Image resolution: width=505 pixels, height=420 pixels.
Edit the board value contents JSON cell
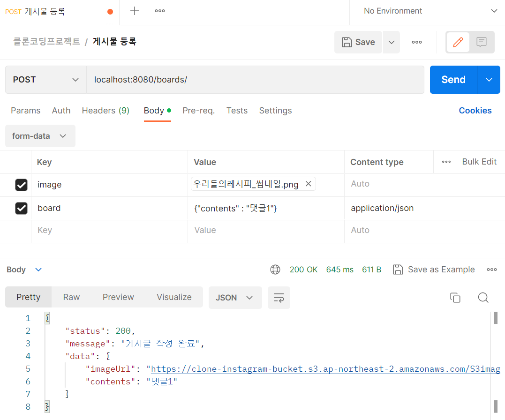(x=266, y=209)
